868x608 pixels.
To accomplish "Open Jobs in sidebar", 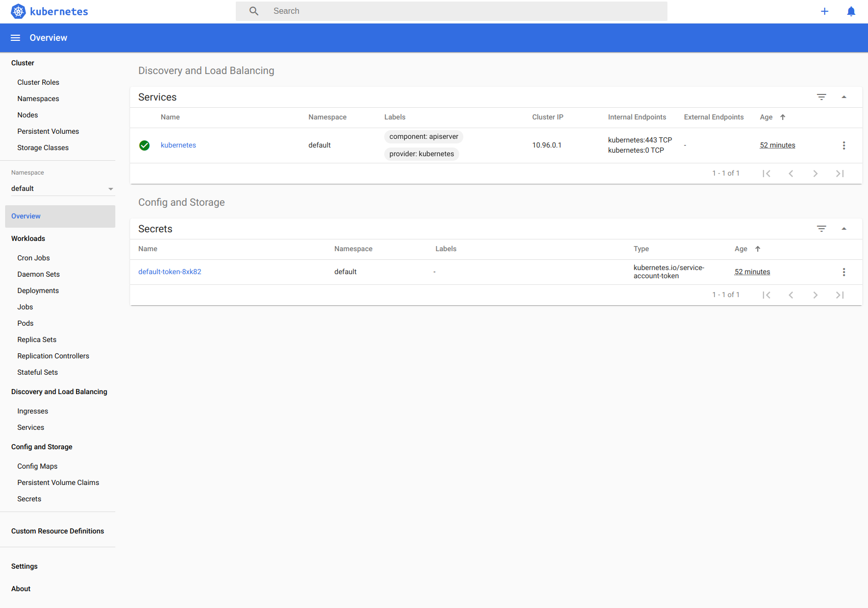I will [25, 307].
